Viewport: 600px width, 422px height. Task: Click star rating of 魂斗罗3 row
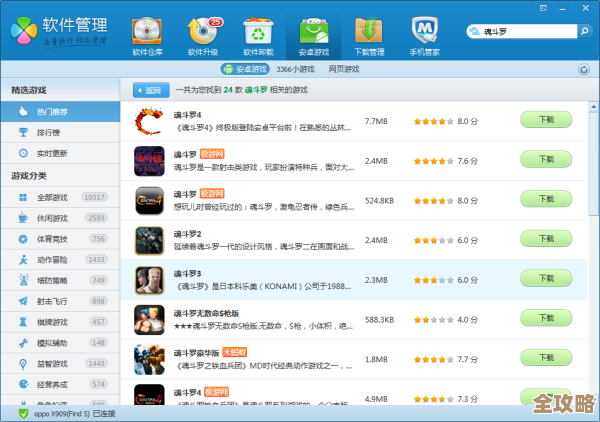(434, 280)
